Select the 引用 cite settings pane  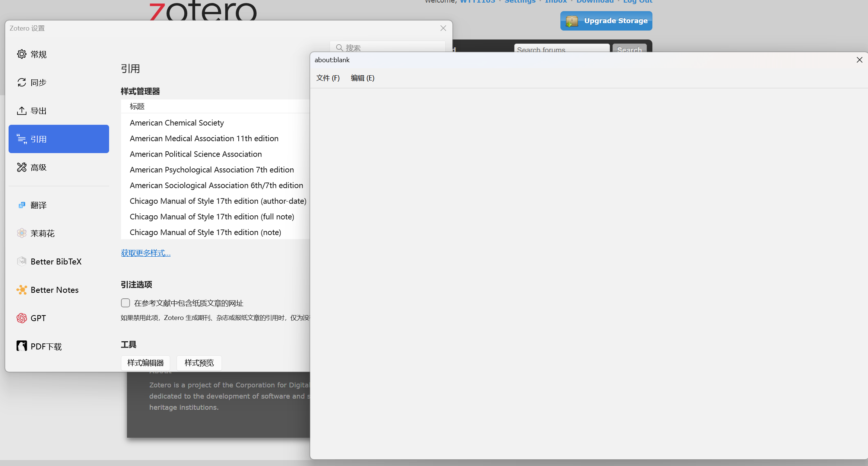[x=59, y=139]
